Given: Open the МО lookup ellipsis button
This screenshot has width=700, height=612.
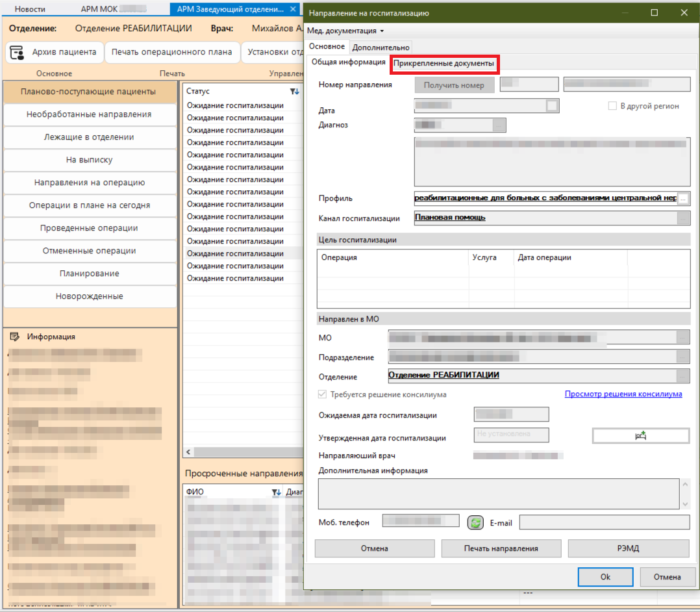Looking at the screenshot, I should (x=682, y=337).
